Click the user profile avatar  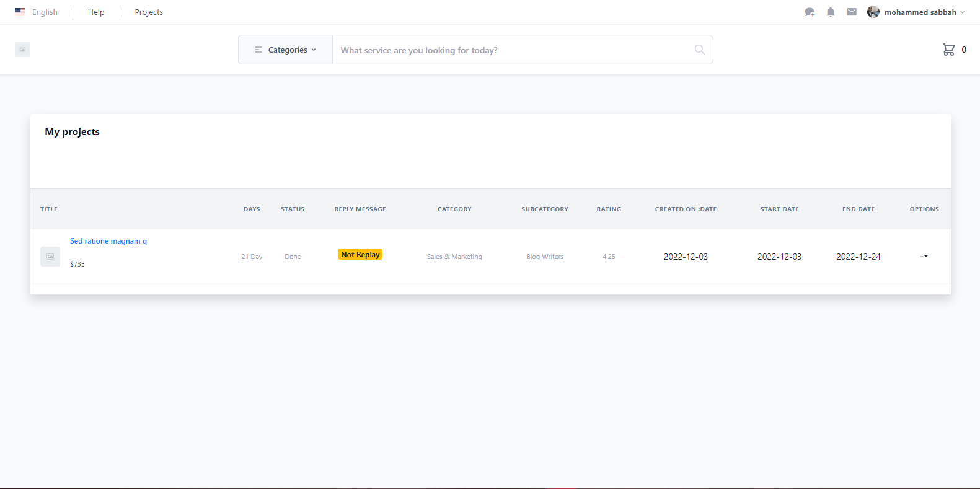(873, 12)
